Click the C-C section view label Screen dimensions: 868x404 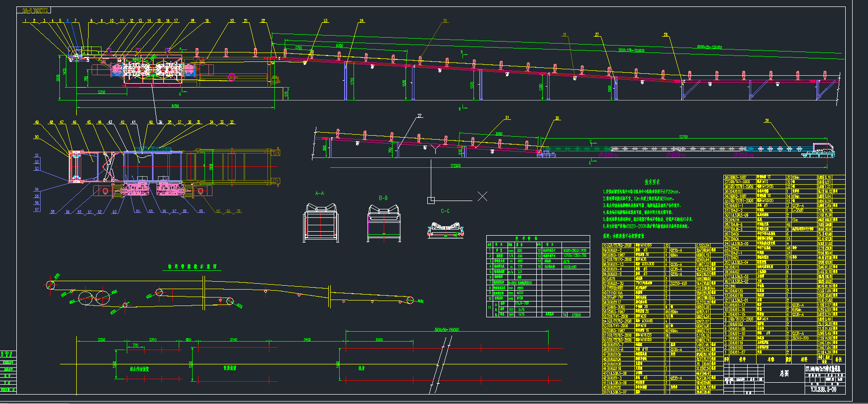(x=445, y=211)
